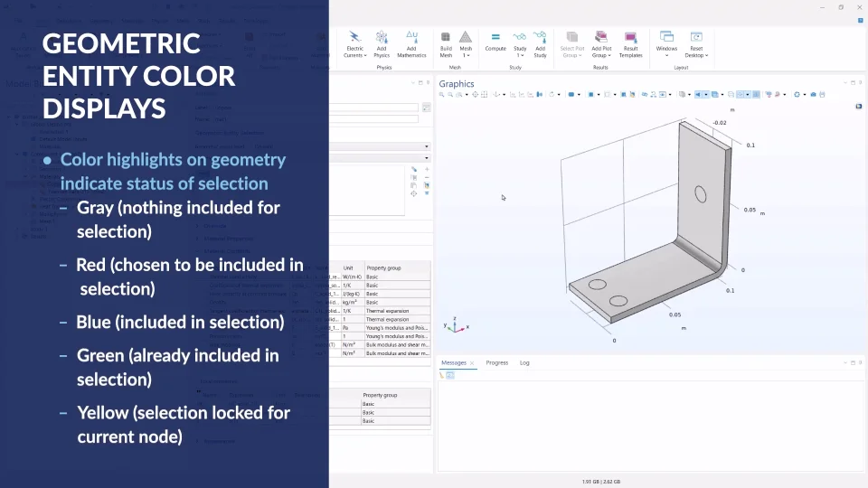This screenshot has width=868, height=488.
Task: Open the Windows dropdown in Layout group
Action: point(666,55)
